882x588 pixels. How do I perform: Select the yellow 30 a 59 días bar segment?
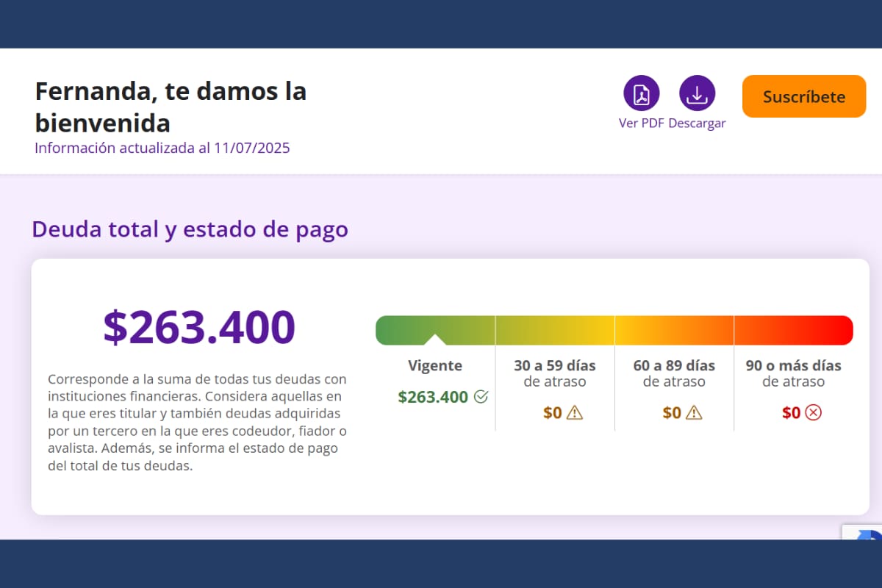[555, 330]
